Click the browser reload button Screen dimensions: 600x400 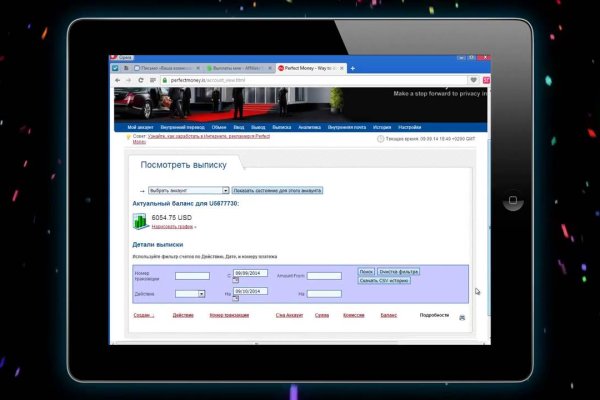coord(139,79)
